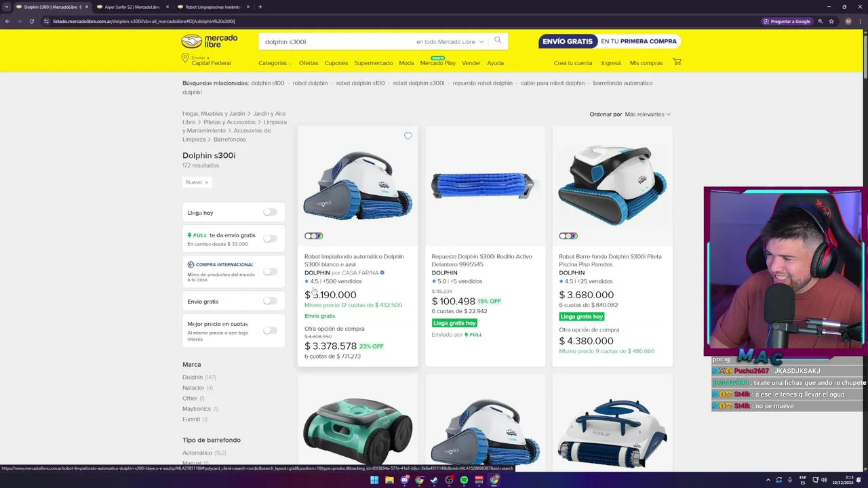The image size is (868, 488).
Task: Click the taskbar volume icon
Action: click(x=824, y=480)
